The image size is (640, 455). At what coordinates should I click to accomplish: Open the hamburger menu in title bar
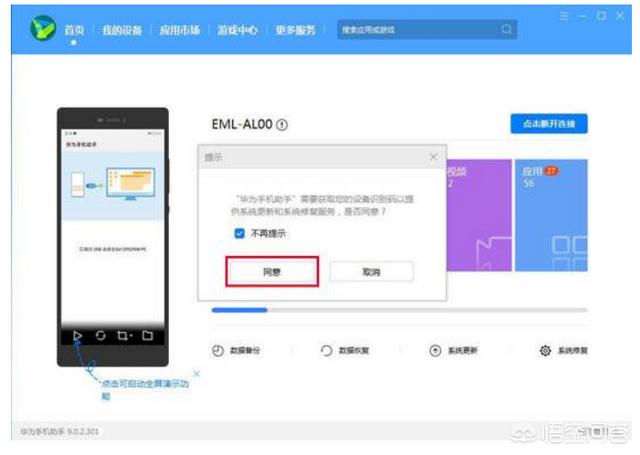tap(564, 16)
